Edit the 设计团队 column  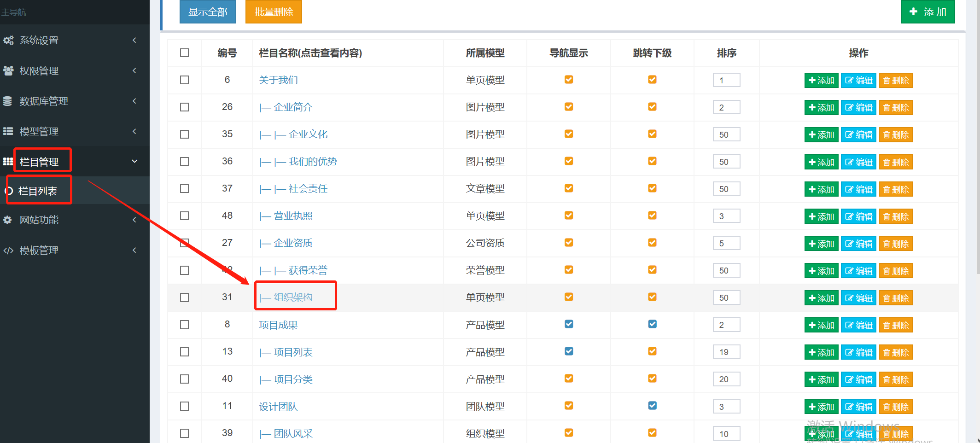coord(859,407)
